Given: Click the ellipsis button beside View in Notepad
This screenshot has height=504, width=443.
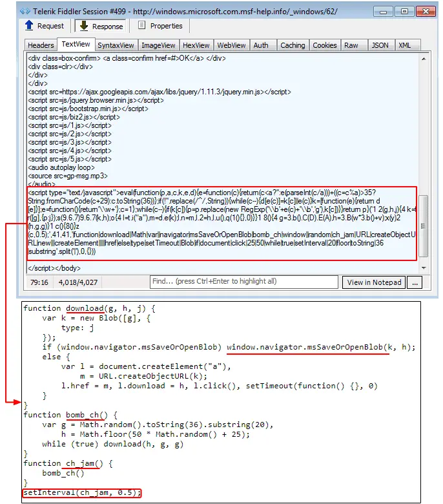Looking at the screenshot, I should [415, 282].
